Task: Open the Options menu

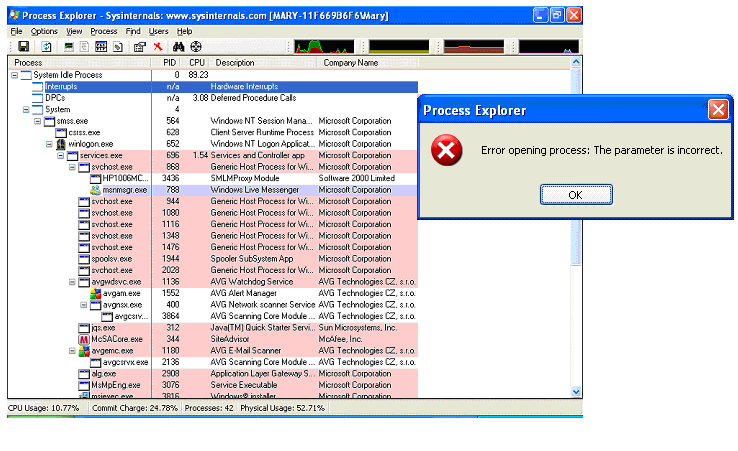Action: pyautogui.click(x=44, y=32)
